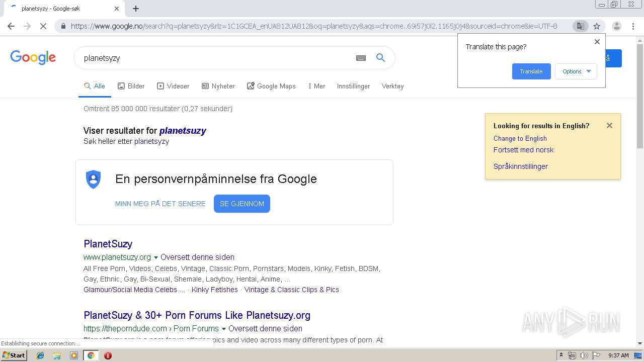Click the blue privacy shield icon
This screenshot has width=644, height=362.
tap(94, 179)
